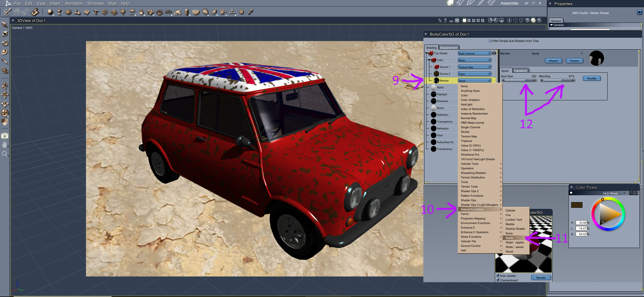This screenshot has height=297, width=644.
Task: Select the magnifier zoom tool
Action: pyautogui.click(x=5, y=154)
